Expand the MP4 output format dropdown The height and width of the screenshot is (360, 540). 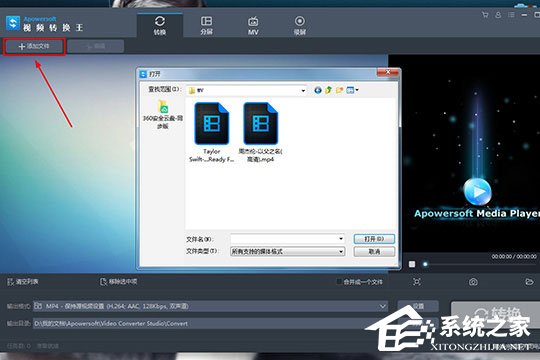210,306
